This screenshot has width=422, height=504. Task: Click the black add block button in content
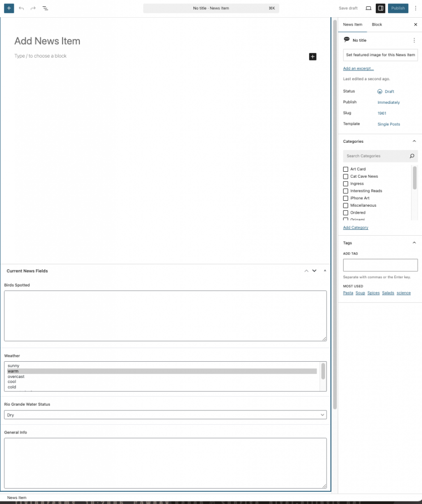312,57
